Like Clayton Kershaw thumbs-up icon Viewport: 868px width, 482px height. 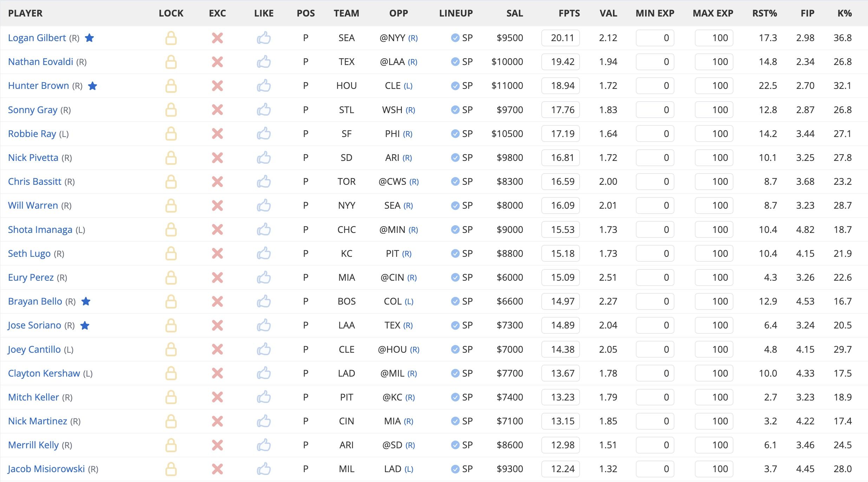264,373
